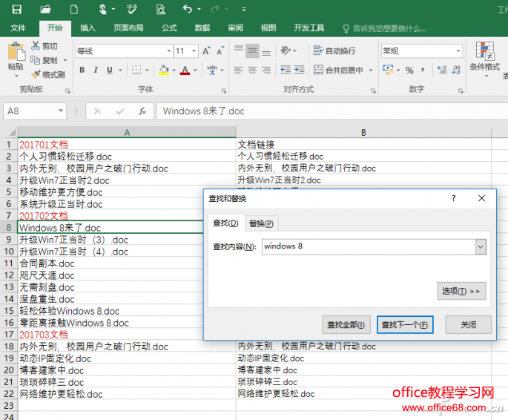The width and height of the screenshot is (508, 420).
Task: Open the Insert (插入) ribbon tab
Action: 88,28
